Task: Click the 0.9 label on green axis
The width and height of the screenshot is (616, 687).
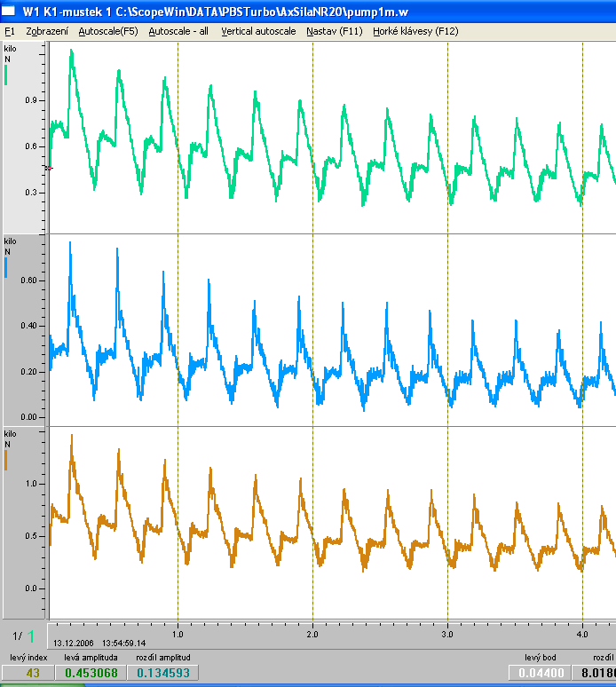Action: click(x=31, y=100)
